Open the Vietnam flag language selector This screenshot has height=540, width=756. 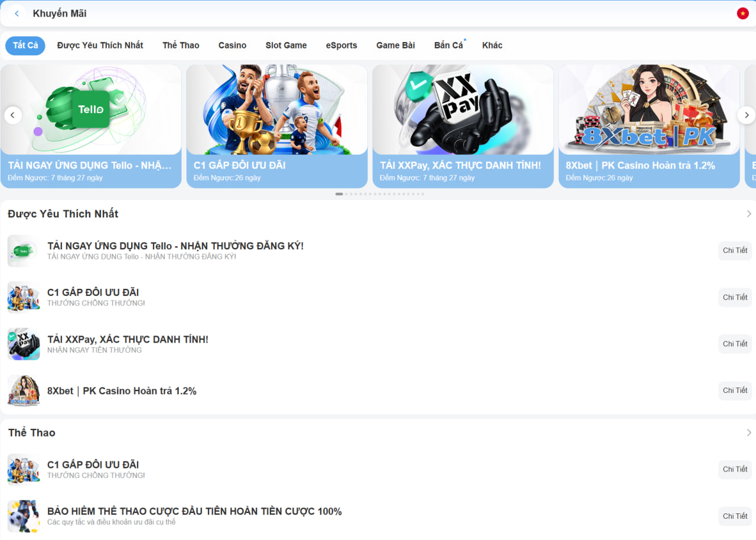point(742,14)
